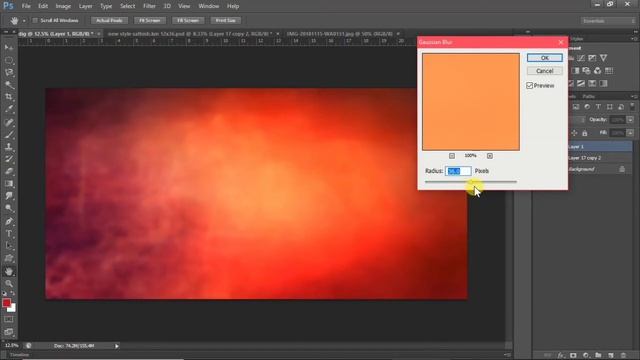Click the delete layer trash icon
The height and width of the screenshot is (360, 640).
[x=623, y=356]
